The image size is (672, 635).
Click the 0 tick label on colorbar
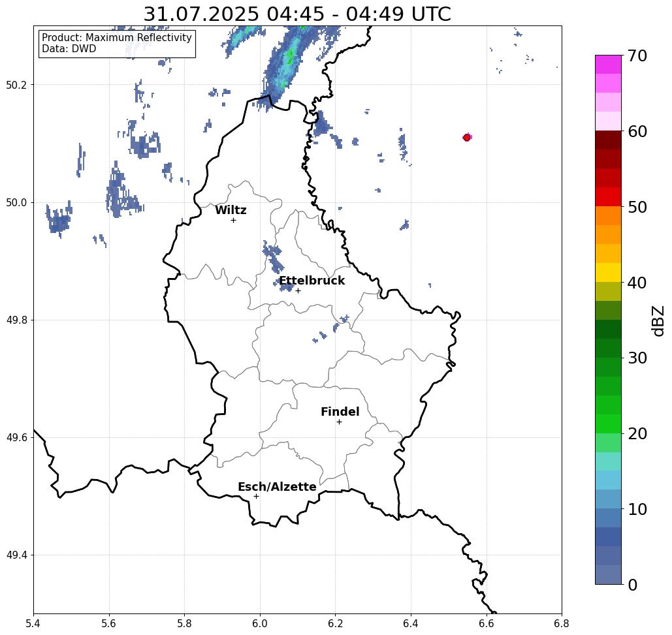(633, 585)
